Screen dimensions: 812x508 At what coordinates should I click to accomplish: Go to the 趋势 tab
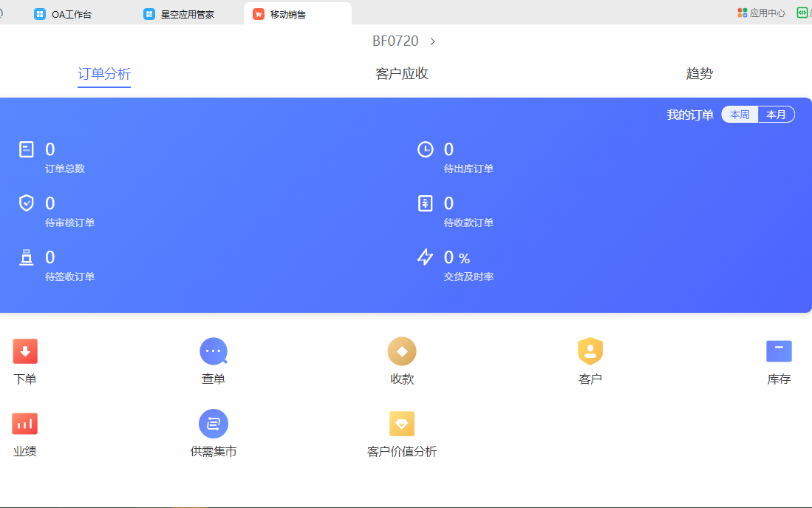(x=700, y=74)
